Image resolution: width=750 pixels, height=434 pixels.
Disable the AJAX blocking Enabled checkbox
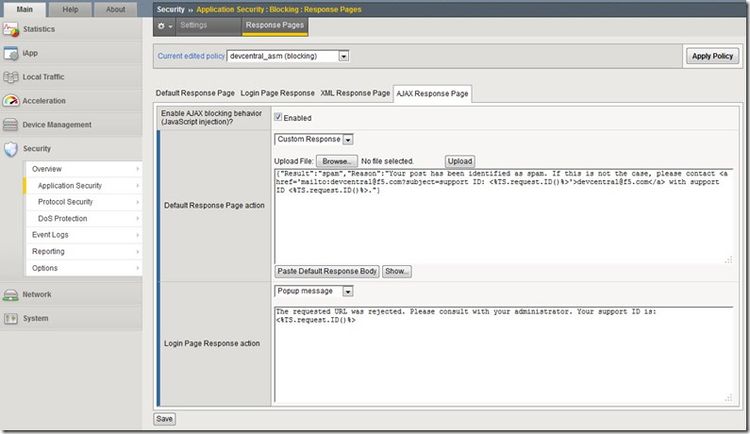[279, 118]
